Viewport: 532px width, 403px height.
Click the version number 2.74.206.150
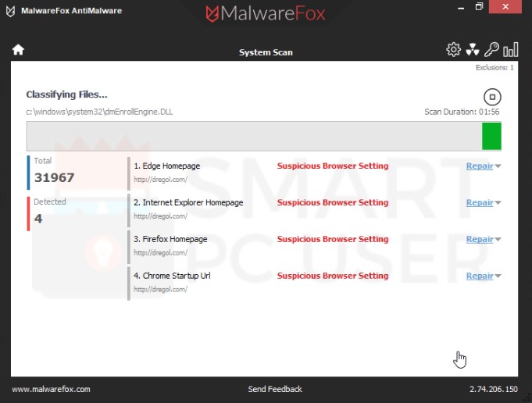point(494,389)
